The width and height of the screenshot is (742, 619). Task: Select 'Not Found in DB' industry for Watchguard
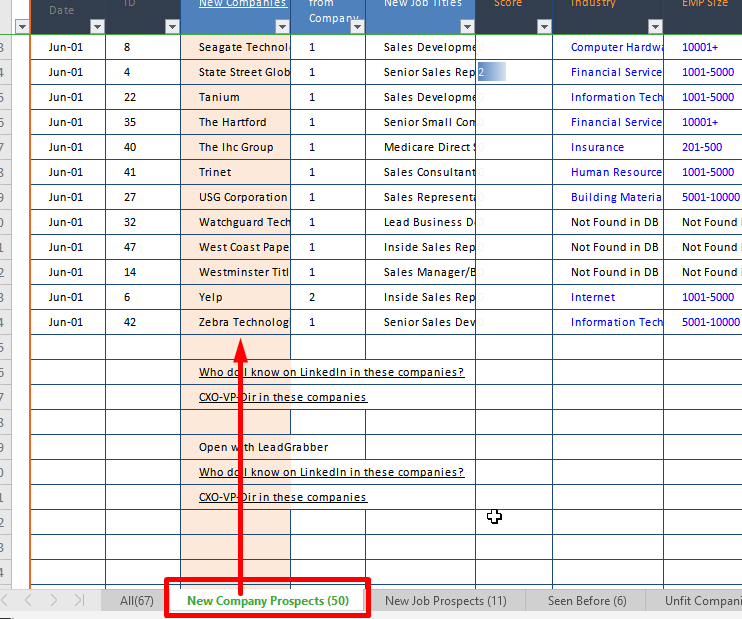[x=608, y=222]
